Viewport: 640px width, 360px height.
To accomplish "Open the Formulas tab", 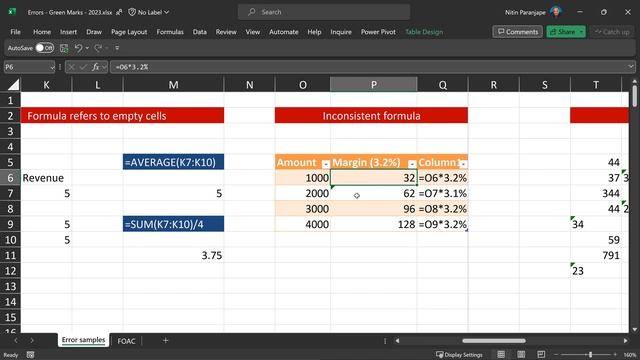I will pyautogui.click(x=170, y=32).
